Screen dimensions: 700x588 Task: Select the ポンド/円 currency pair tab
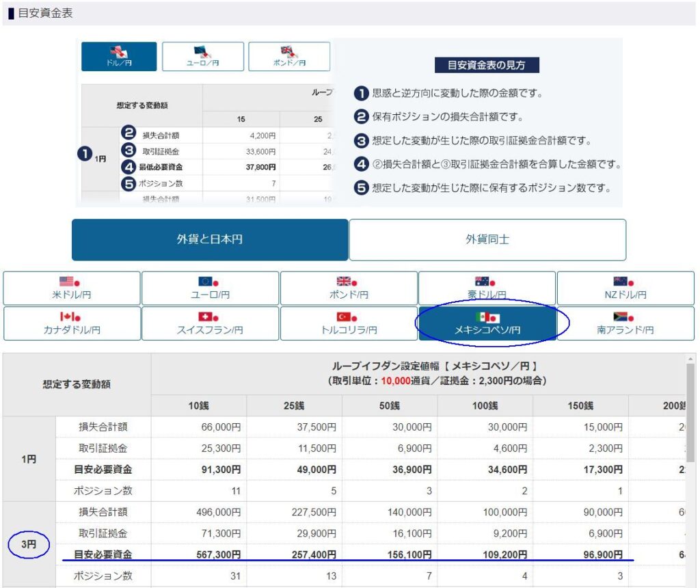349,288
